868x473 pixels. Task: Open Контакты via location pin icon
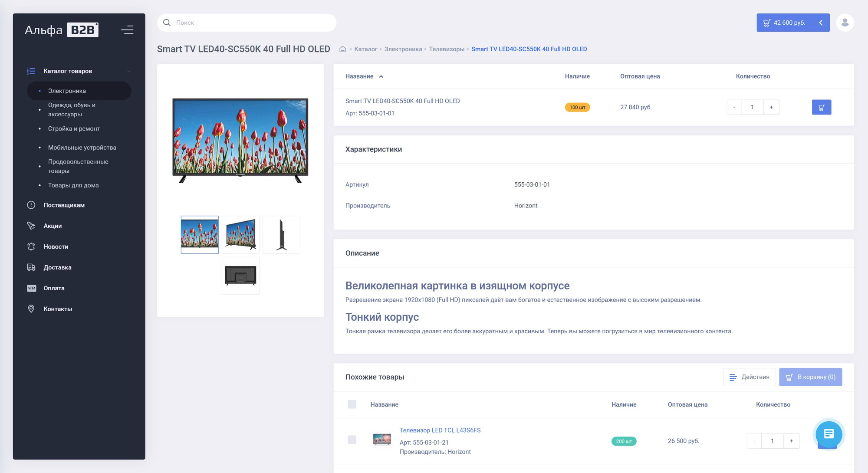(x=31, y=309)
